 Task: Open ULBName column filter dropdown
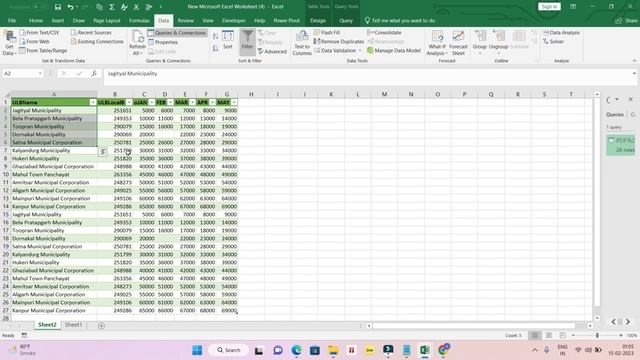coord(93,102)
